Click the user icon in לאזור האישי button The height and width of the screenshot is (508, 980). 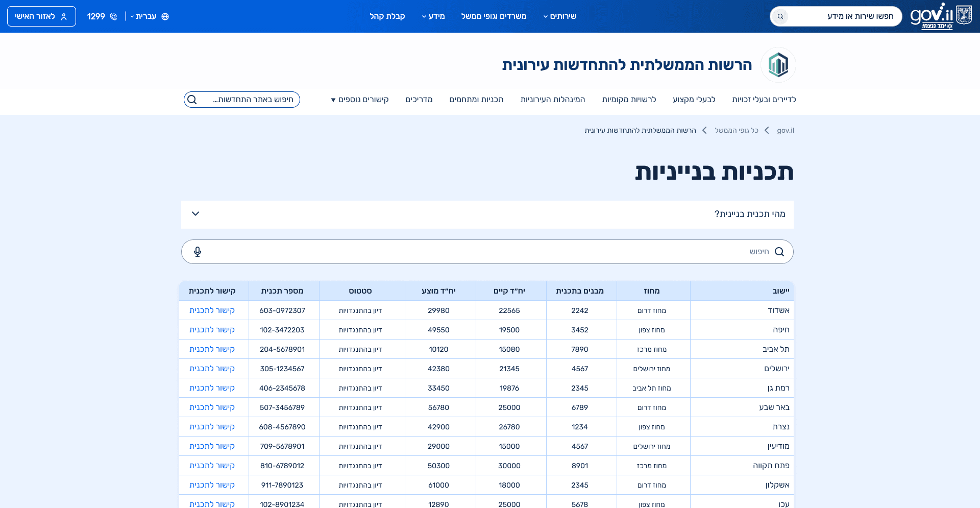coord(64,16)
